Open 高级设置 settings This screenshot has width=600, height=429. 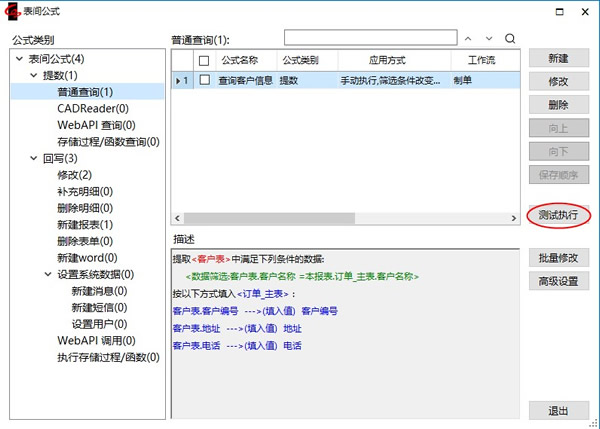click(x=558, y=281)
